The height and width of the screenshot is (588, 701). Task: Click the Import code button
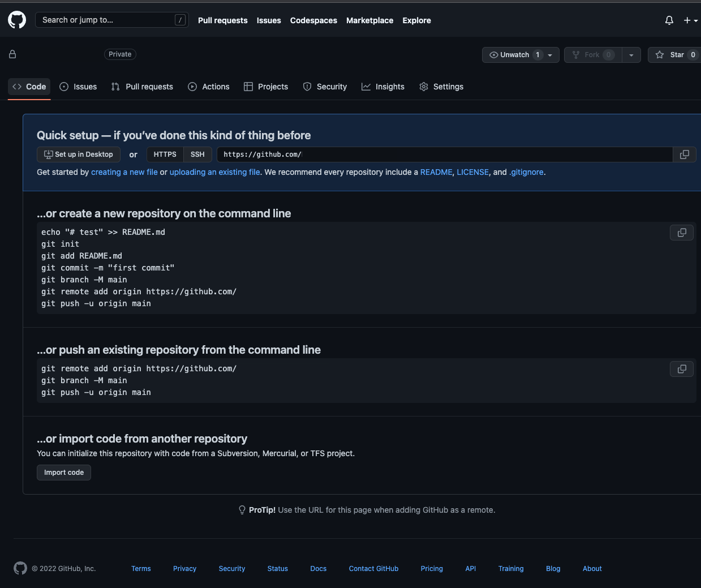tap(64, 473)
